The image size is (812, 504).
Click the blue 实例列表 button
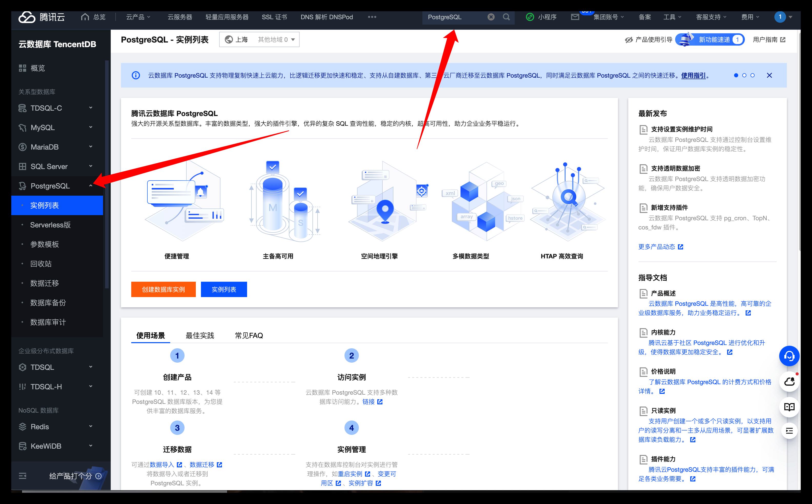tap(224, 289)
